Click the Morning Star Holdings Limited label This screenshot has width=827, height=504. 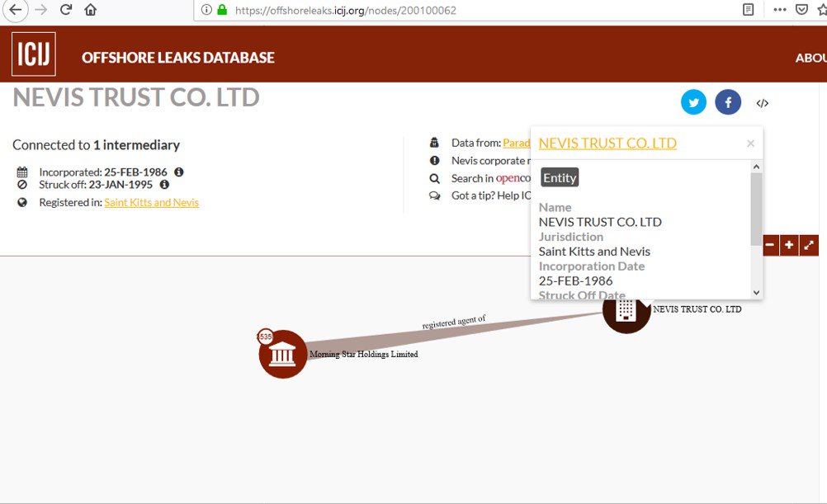pos(364,354)
